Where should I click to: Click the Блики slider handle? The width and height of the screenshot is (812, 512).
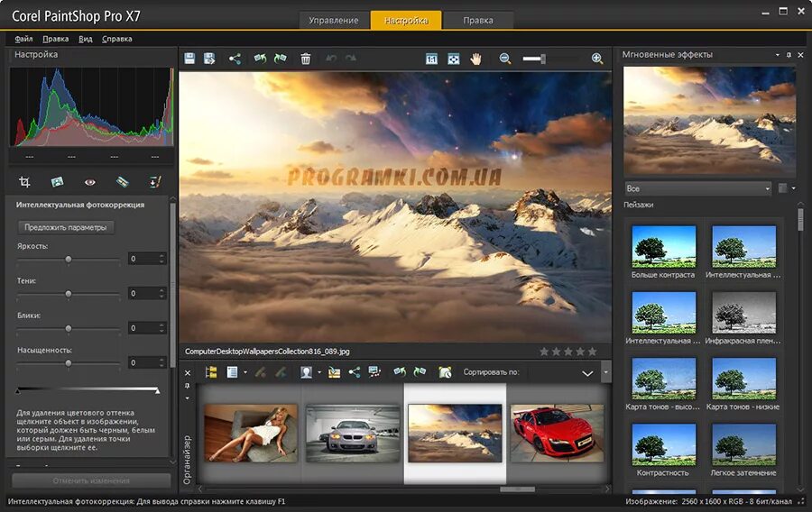pos(69,328)
